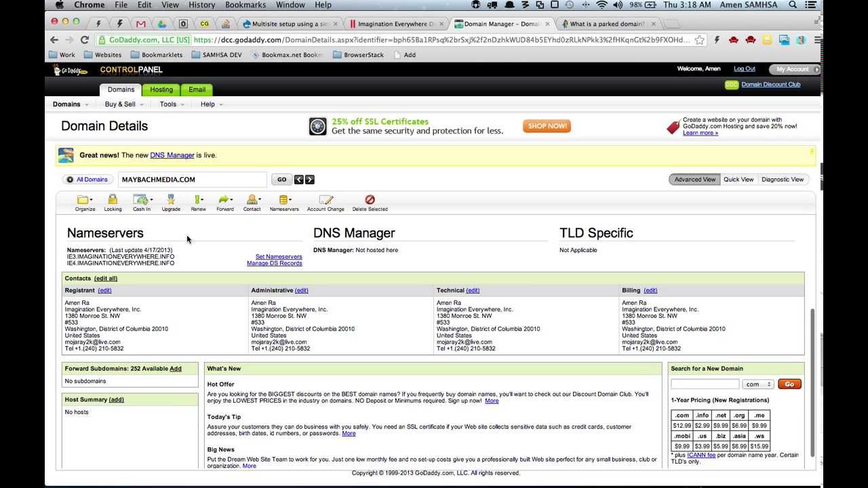Bookmark this page with the star

[699, 40]
